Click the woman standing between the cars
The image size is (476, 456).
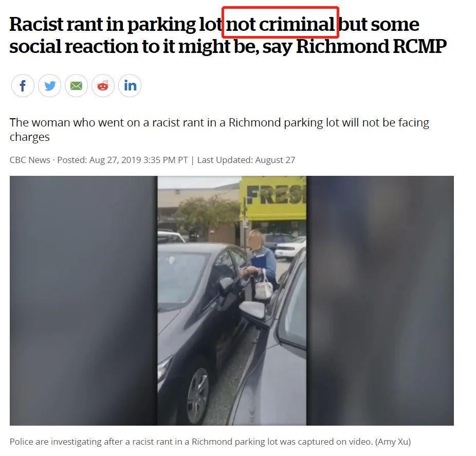261,265
